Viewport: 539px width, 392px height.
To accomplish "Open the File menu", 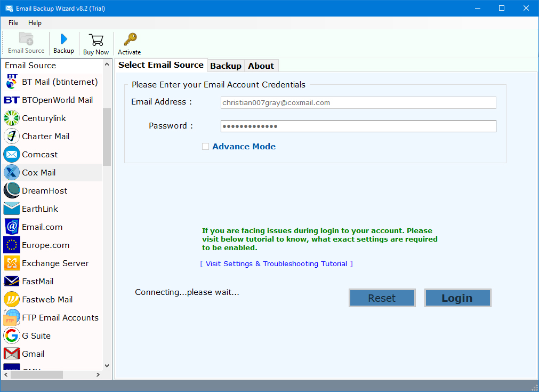I will click(x=13, y=23).
